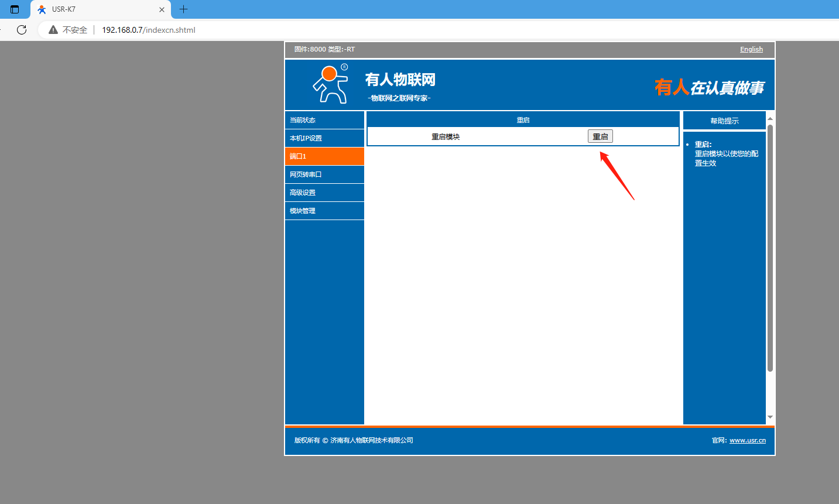Image resolution: width=839 pixels, height=504 pixels.
Task: Click the tab actions icon in browser
Action: [x=15, y=9]
